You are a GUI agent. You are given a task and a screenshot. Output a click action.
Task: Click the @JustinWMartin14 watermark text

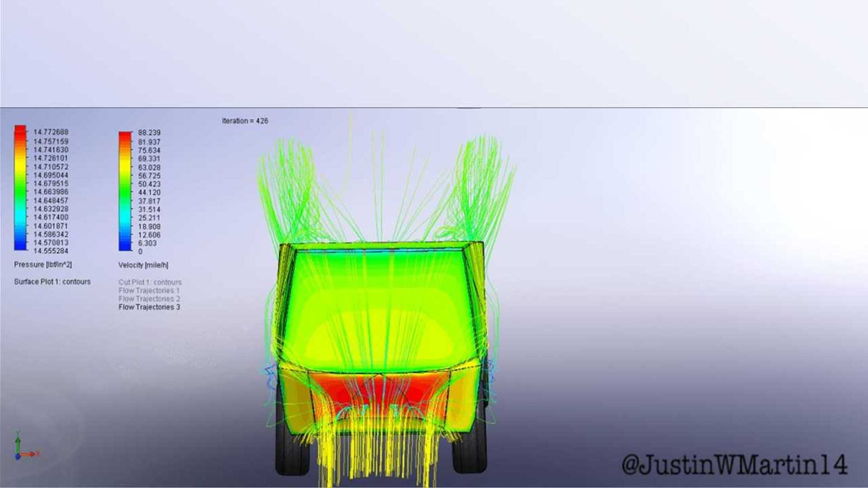pos(734,465)
